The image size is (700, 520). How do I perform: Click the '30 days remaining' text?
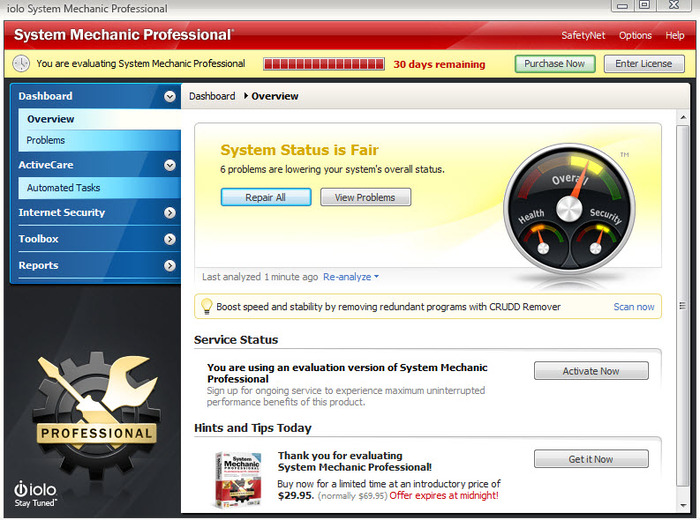[439, 64]
